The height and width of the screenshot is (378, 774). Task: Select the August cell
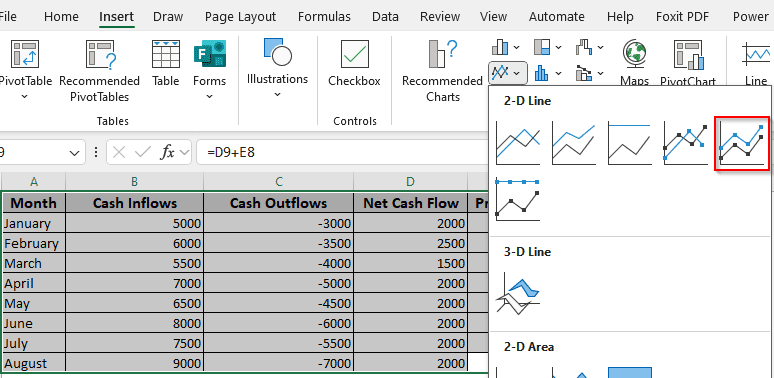click(34, 363)
